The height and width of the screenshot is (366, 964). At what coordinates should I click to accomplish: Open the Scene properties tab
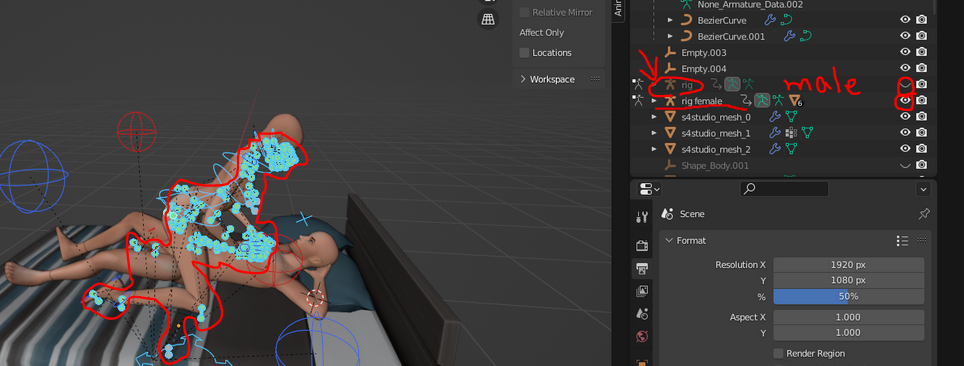tap(642, 313)
